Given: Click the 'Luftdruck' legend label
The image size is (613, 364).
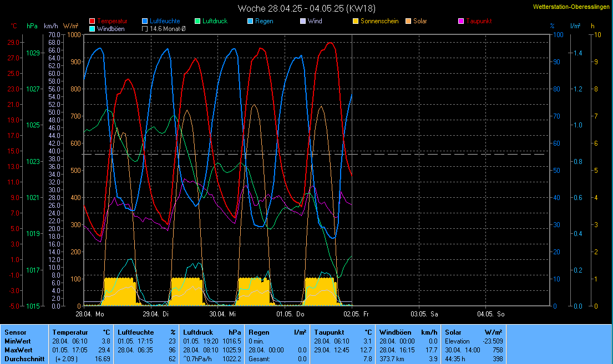Looking at the screenshot, I should tap(215, 21).
